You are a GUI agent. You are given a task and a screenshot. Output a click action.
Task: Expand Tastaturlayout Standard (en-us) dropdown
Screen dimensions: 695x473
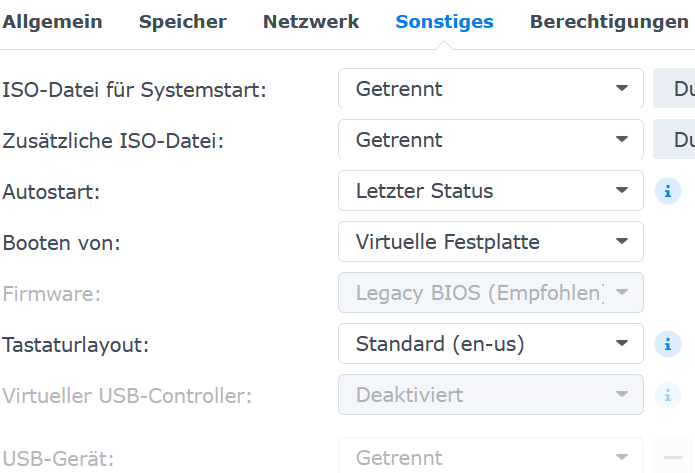490,344
